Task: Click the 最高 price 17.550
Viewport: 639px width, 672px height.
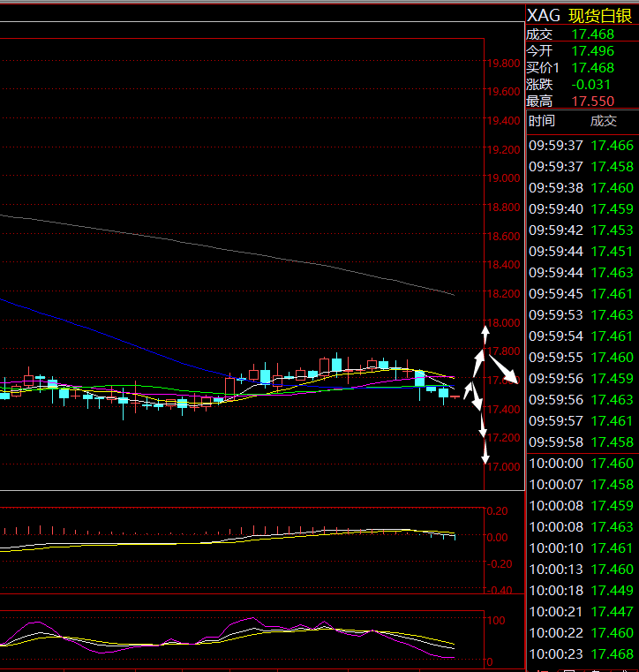Action: (592, 102)
